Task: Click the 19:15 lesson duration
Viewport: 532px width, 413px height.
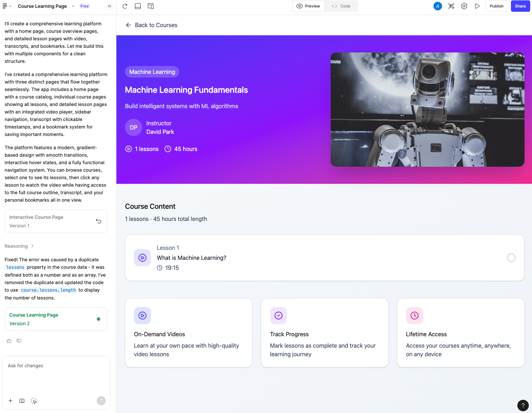Action: coord(172,268)
